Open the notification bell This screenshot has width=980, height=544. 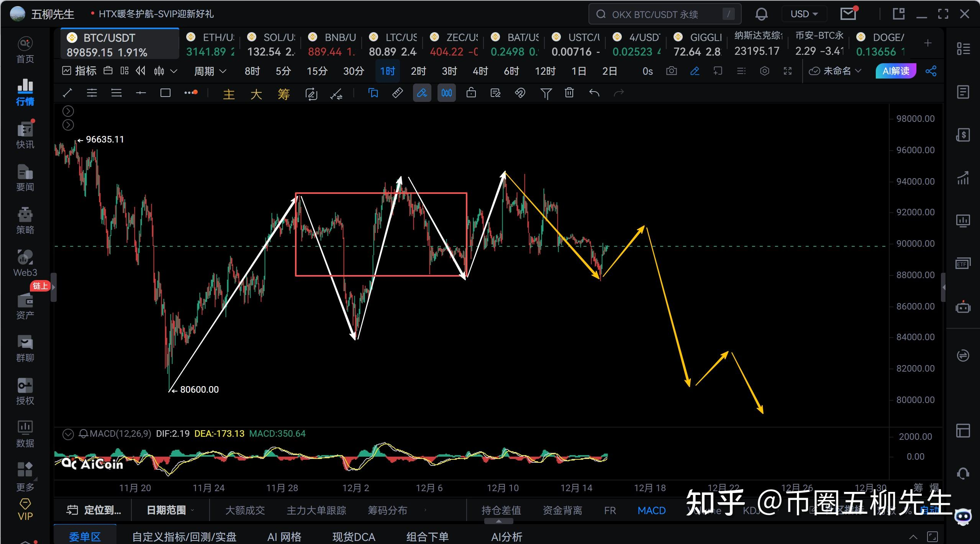coord(761,15)
